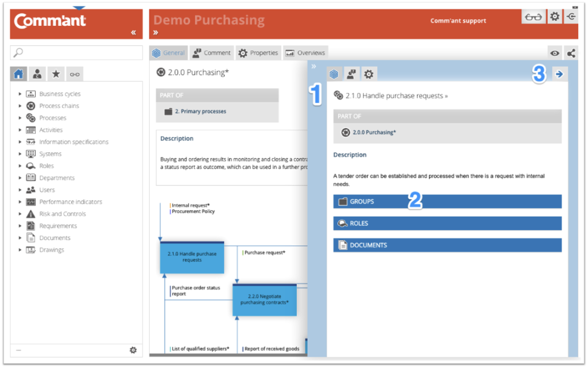Open the personal user view icon
The height and width of the screenshot is (368, 588).
pos(37,74)
